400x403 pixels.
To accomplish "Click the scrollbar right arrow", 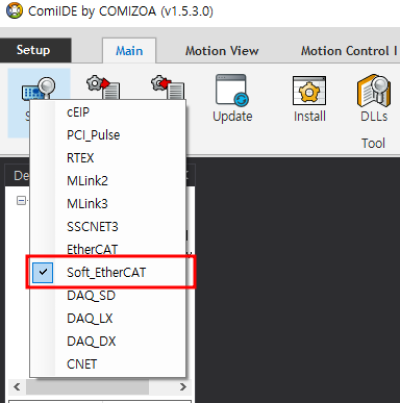I will [x=183, y=387].
